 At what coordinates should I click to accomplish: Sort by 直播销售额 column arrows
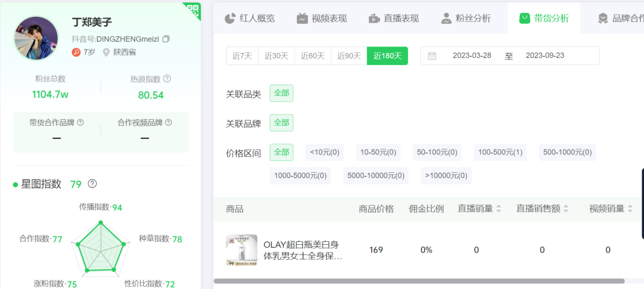point(566,209)
